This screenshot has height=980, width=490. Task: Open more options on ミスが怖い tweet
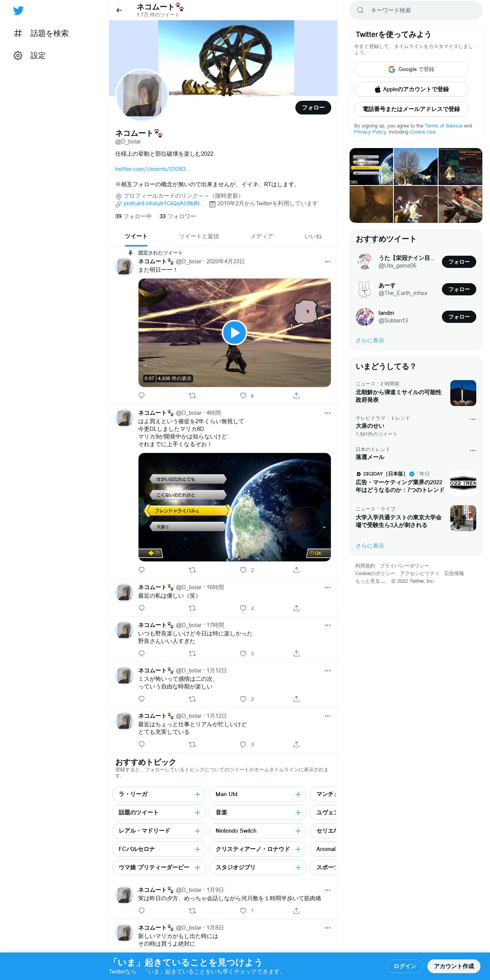point(327,671)
